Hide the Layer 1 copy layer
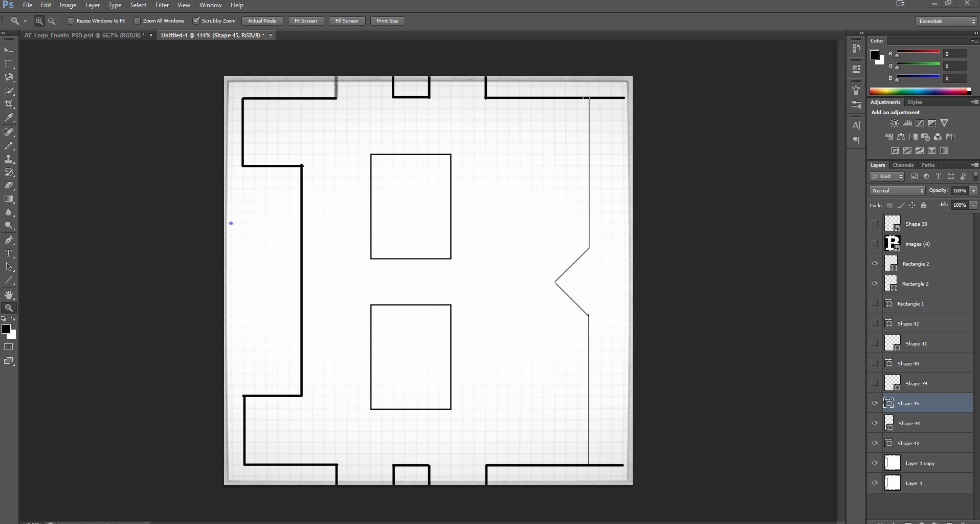980x524 pixels. [875, 463]
